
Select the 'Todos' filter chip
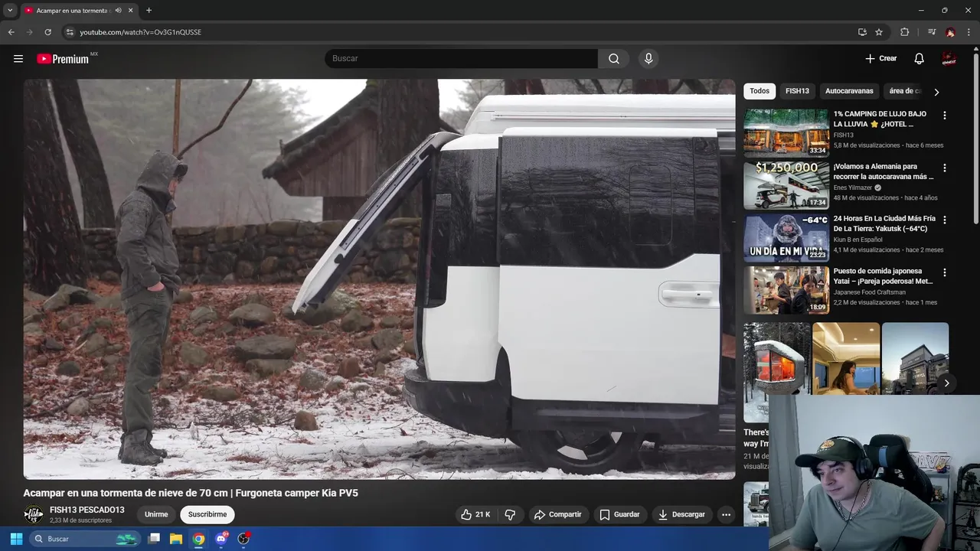(x=759, y=91)
